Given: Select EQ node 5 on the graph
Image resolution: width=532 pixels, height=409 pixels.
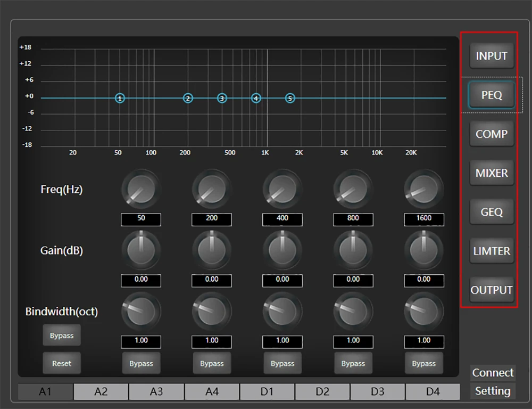Looking at the screenshot, I should [290, 98].
